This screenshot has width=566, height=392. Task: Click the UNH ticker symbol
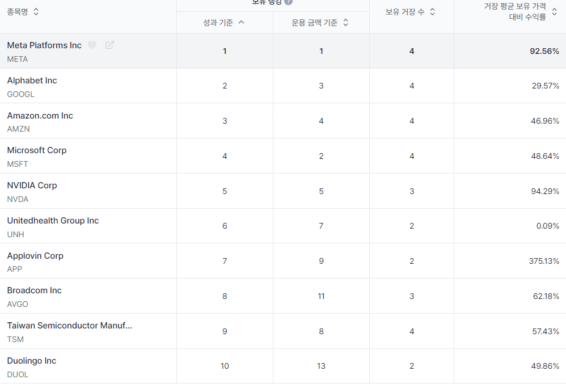click(x=15, y=234)
